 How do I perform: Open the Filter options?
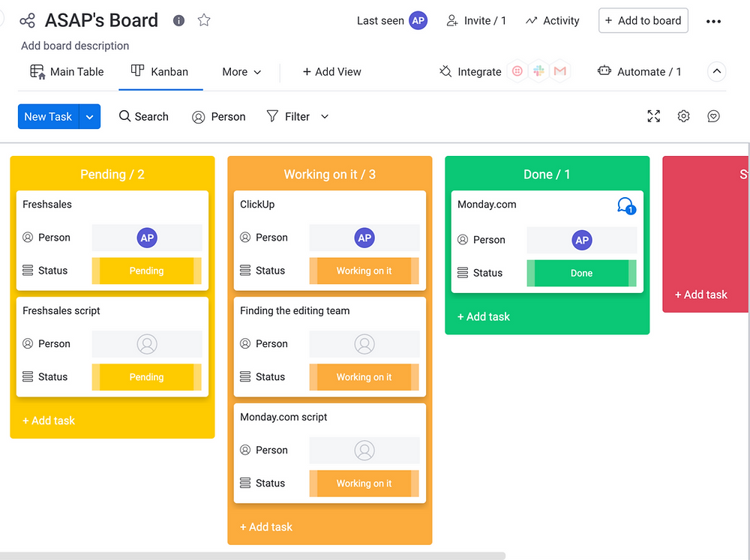tap(288, 117)
